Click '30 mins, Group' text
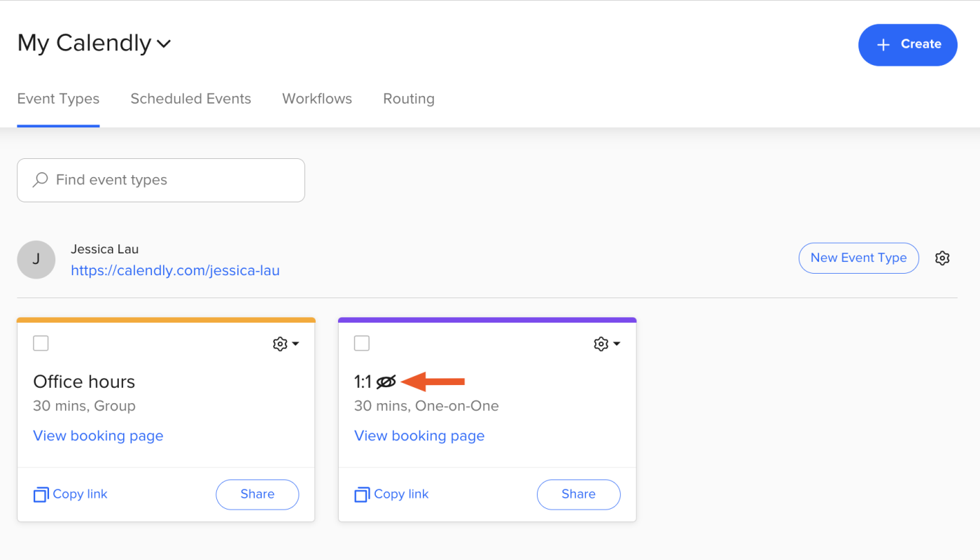 click(x=84, y=406)
